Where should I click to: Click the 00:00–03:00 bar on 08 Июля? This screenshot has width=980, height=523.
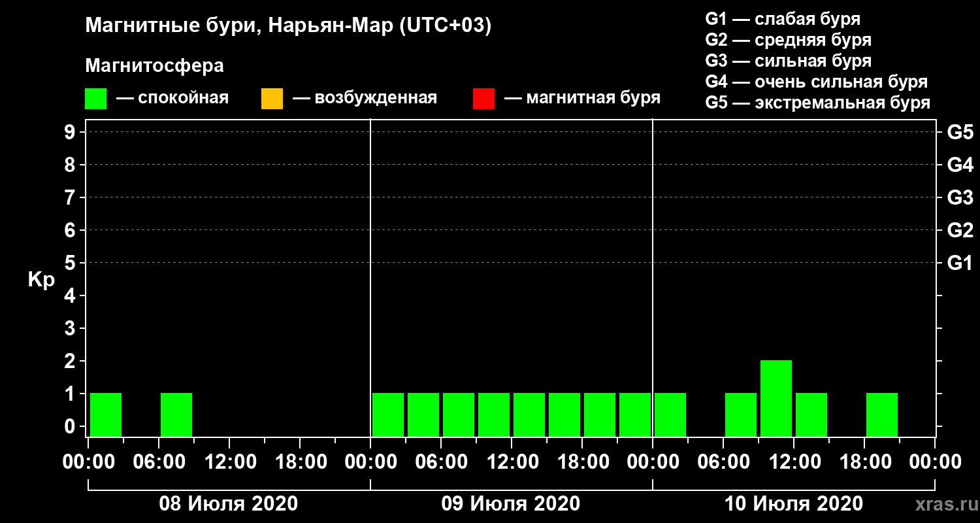pyautogui.click(x=106, y=414)
